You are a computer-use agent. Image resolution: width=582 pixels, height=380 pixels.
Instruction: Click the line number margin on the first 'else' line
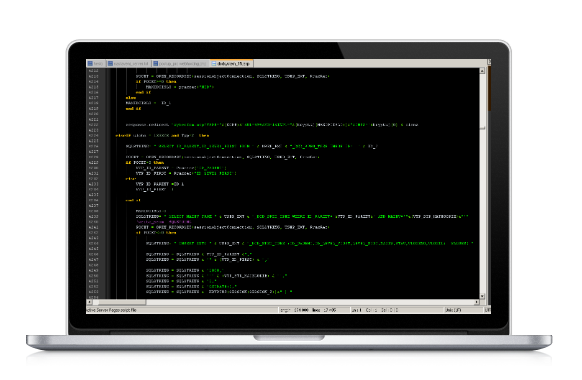pyautogui.click(x=93, y=98)
